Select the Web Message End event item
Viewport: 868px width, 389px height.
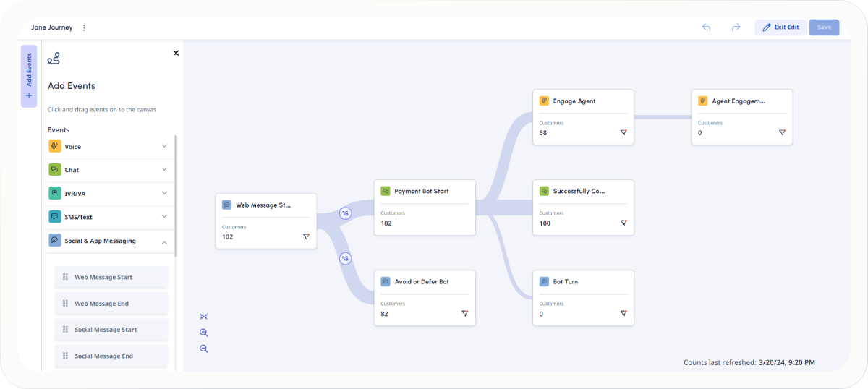coord(111,304)
